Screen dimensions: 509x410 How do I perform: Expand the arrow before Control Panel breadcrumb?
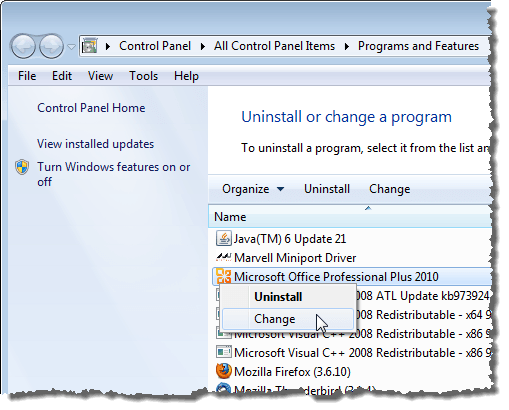click(x=107, y=46)
